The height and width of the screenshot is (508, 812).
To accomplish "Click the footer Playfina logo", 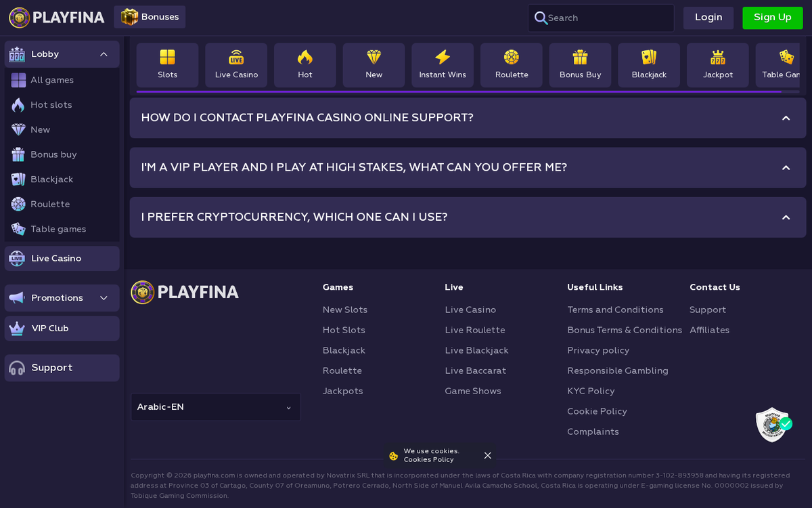I will pyautogui.click(x=185, y=292).
